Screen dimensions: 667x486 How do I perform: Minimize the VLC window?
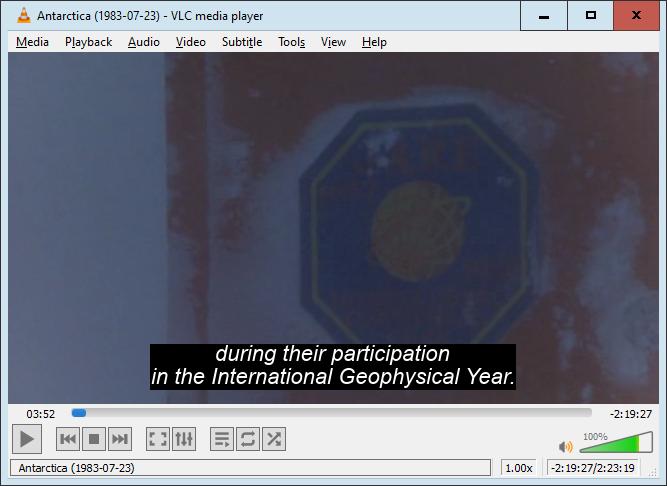tap(544, 16)
